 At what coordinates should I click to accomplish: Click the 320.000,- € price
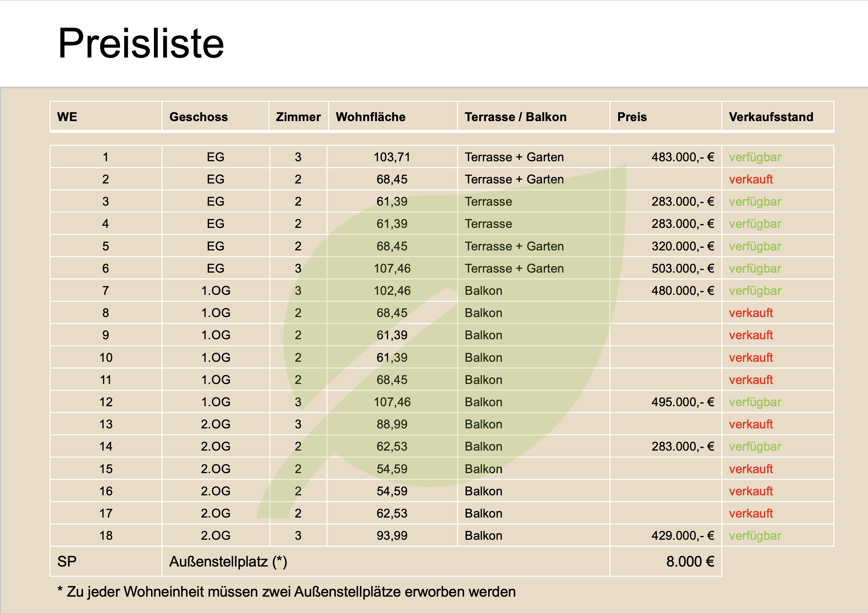pos(683,246)
